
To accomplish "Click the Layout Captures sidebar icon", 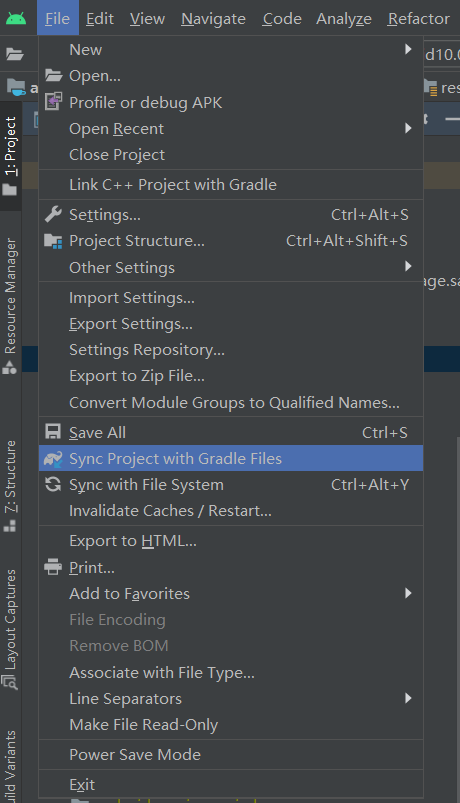I will [10, 682].
